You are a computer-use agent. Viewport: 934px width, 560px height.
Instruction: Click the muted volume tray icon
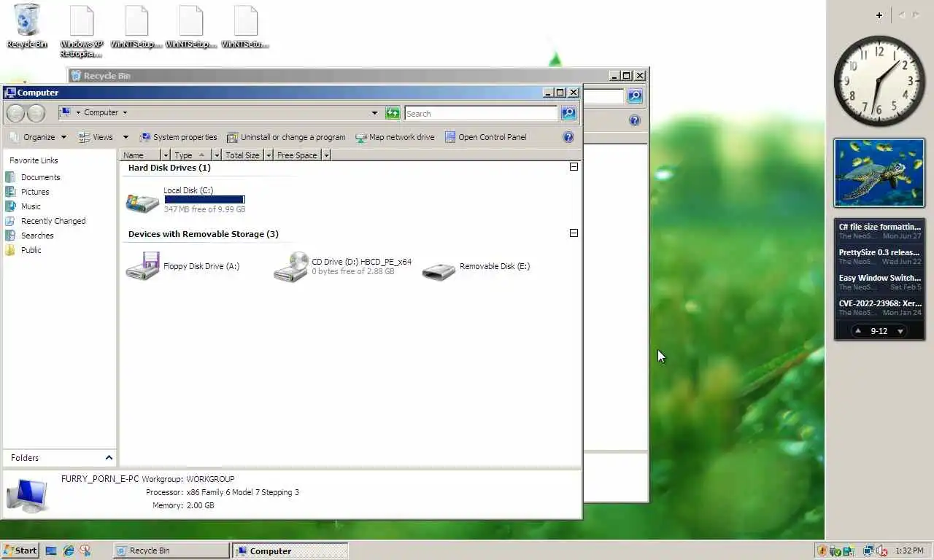pos(881,551)
